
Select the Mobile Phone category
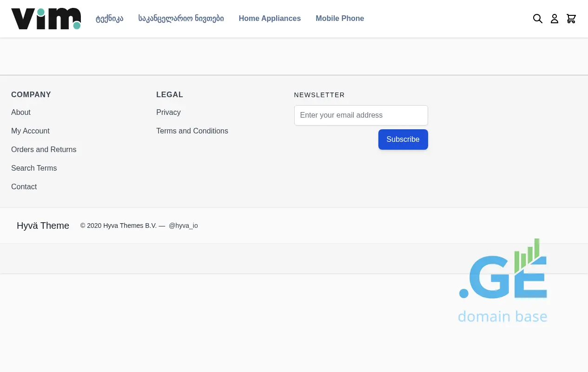coord(340,19)
